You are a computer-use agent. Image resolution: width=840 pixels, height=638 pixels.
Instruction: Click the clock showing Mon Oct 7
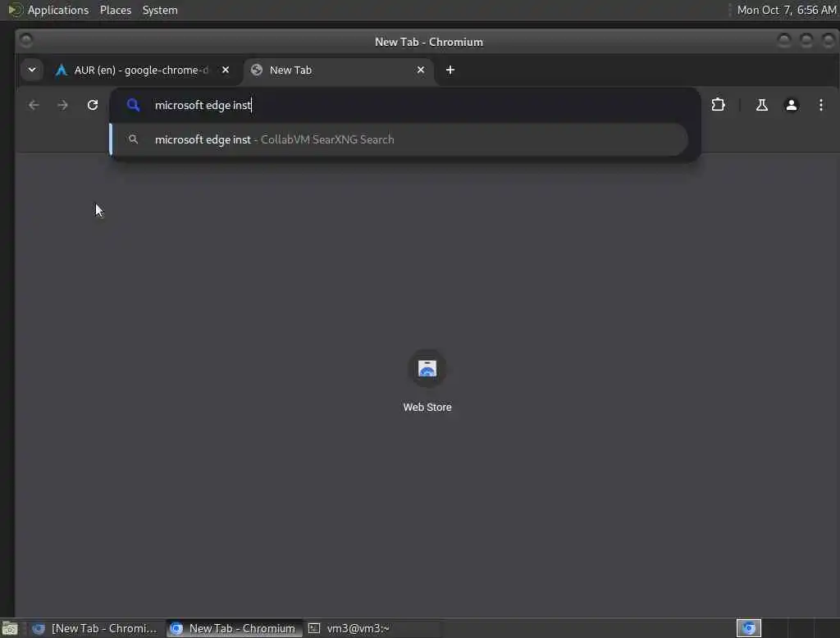[x=787, y=10]
